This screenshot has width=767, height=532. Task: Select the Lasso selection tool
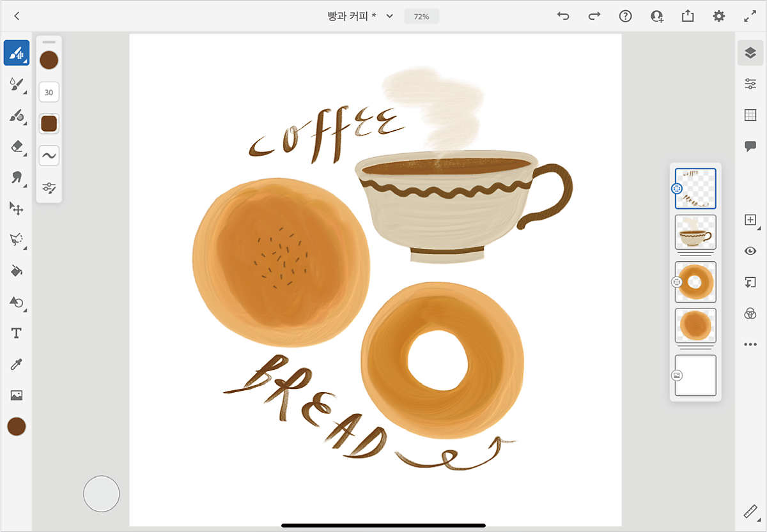(17, 239)
